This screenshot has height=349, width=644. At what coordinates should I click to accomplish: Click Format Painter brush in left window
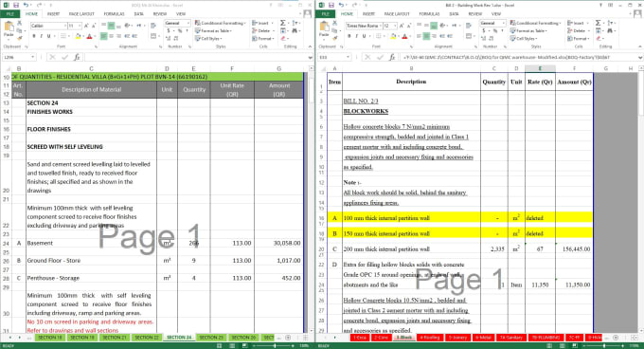click(19, 37)
